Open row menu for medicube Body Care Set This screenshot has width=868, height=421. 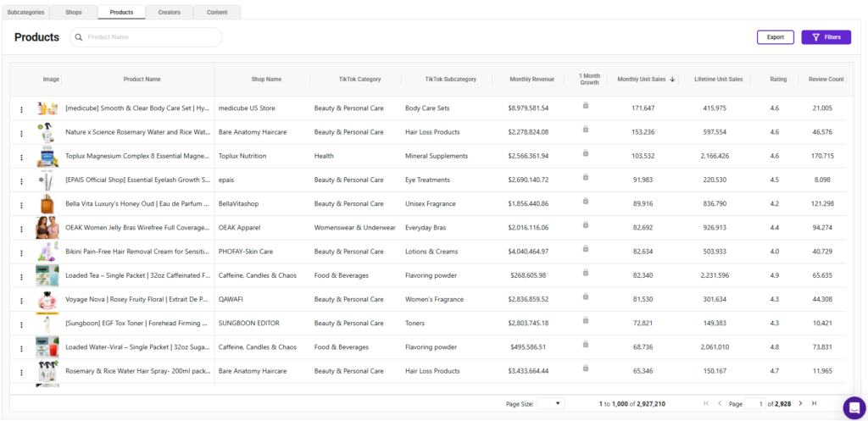click(x=21, y=109)
